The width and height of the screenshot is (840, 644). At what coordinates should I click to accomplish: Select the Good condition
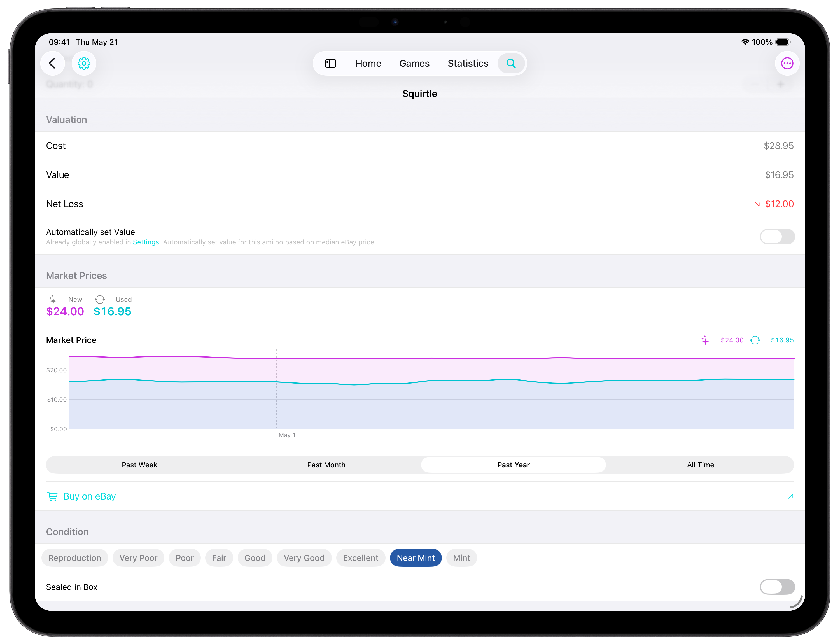[x=255, y=558]
